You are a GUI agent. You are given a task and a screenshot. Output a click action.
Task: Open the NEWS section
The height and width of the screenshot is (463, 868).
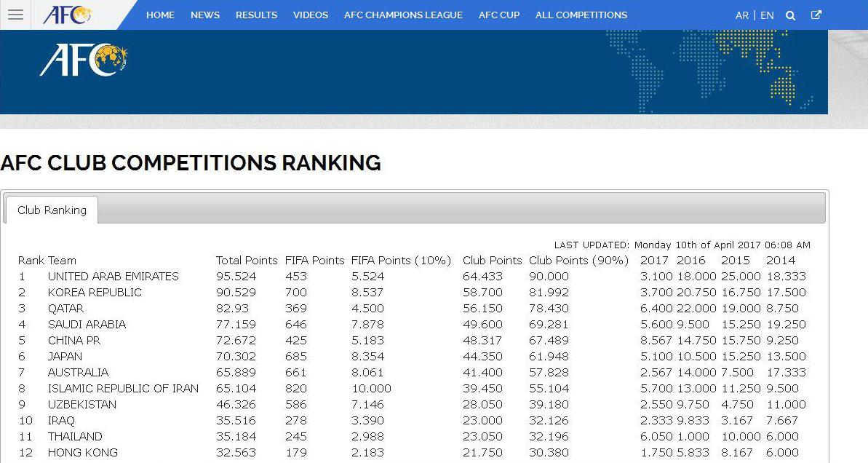[205, 15]
